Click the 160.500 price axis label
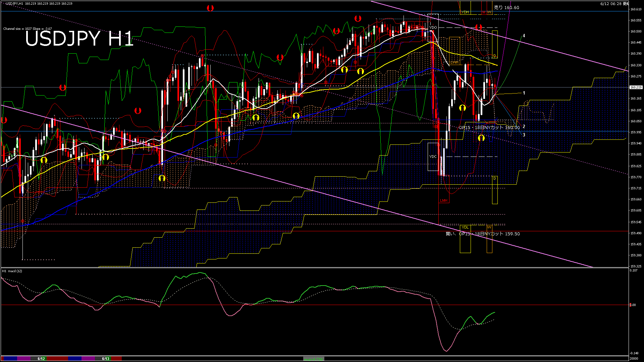 [x=636, y=31]
